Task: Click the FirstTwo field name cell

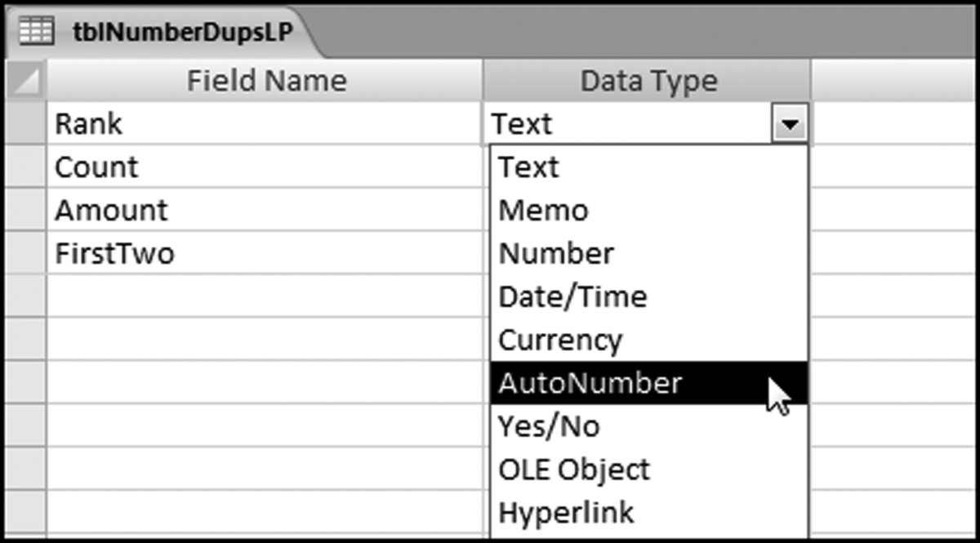Action: click(x=265, y=254)
